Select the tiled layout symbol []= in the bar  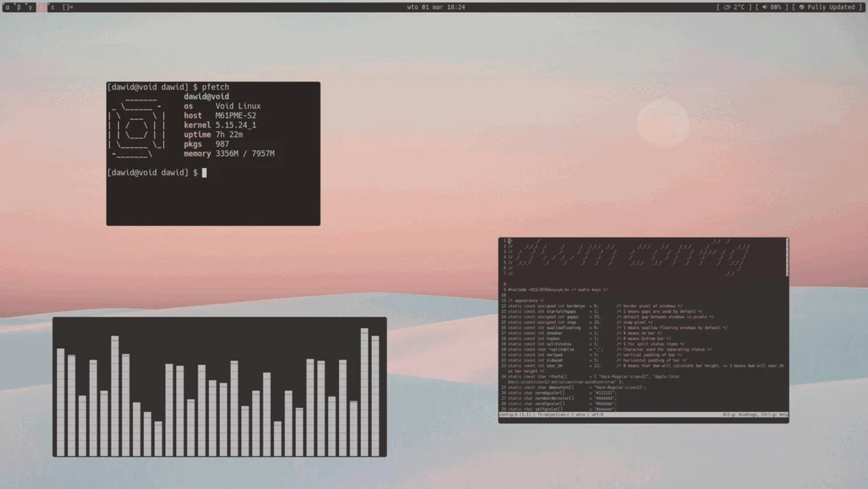click(x=66, y=8)
